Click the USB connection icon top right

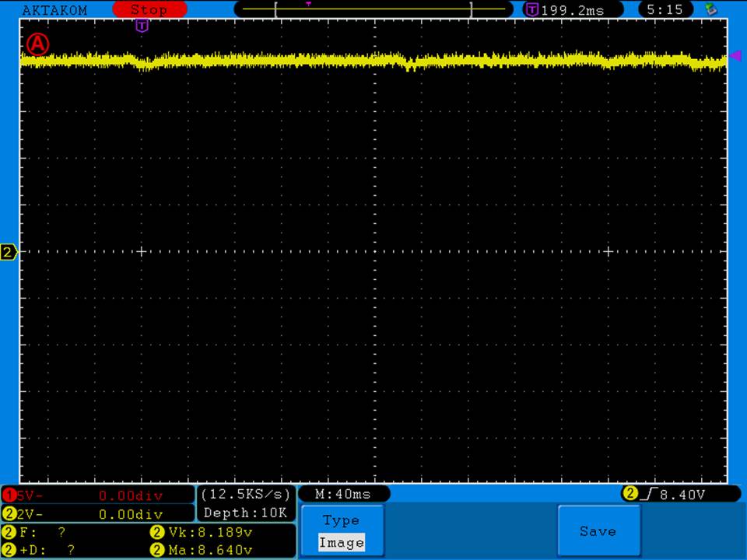click(710, 10)
